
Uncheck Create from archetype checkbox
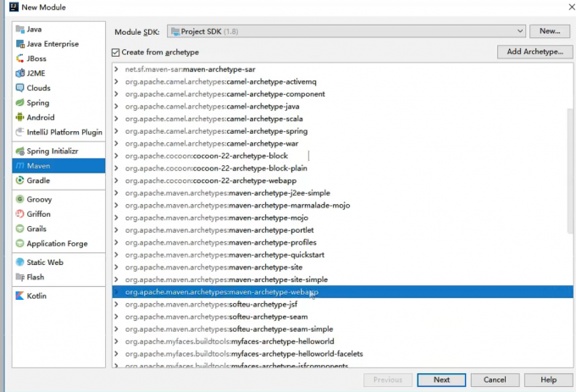click(x=116, y=52)
